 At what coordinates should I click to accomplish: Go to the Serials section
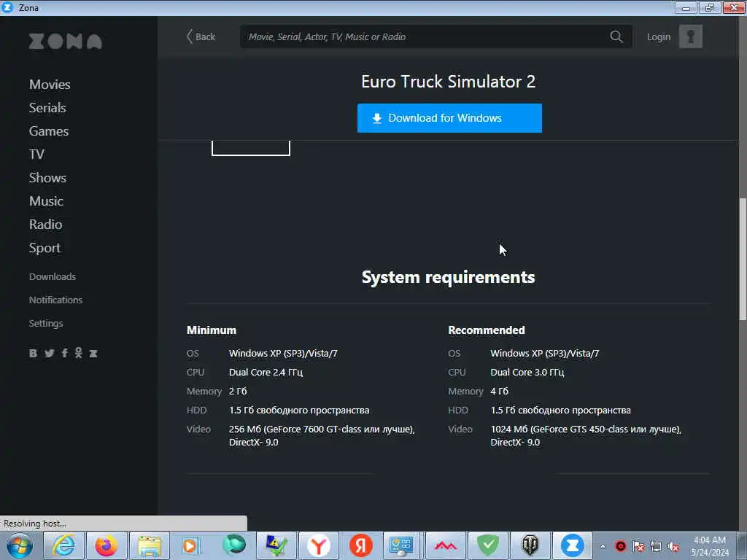[47, 108]
